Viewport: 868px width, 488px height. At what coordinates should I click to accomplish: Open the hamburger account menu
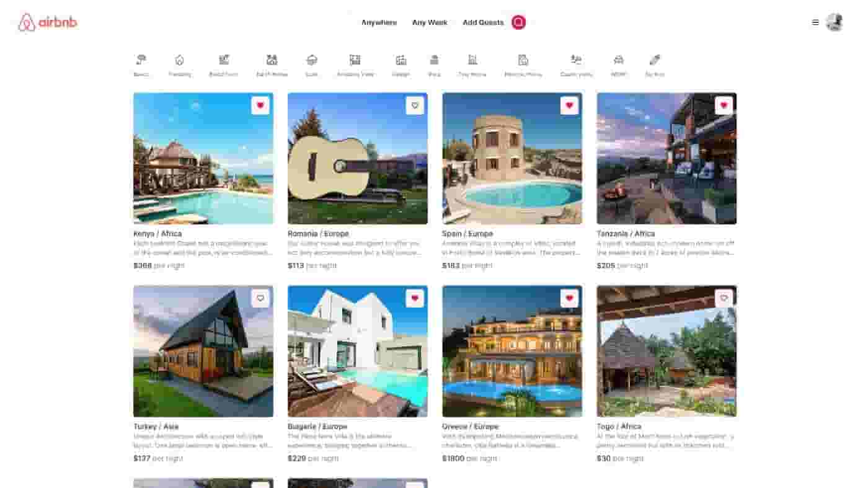tap(815, 22)
